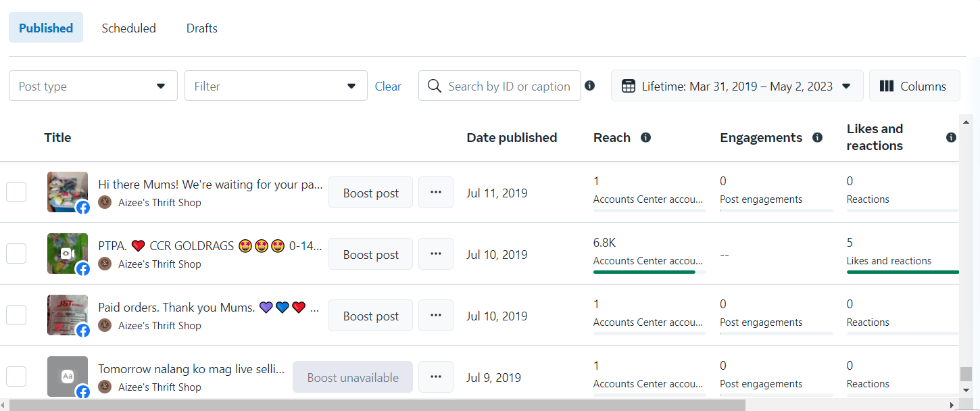The image size is (980, 411).
Task: Open three-dot menu for CCR GOLDRAGS post
Action: [436, 254]
